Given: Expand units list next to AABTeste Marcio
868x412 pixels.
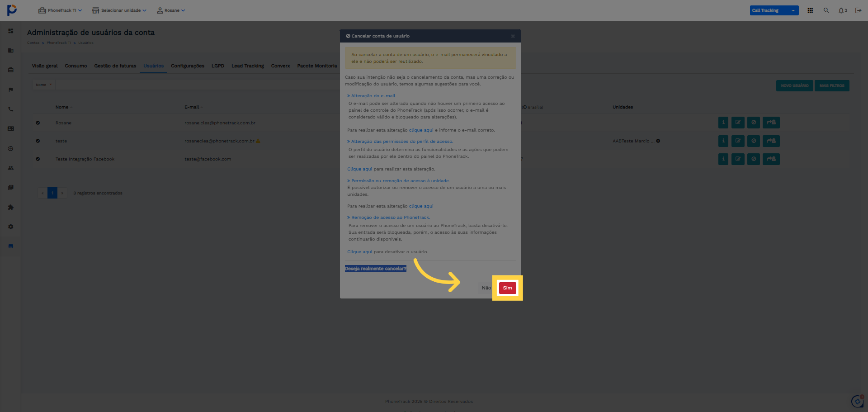Looking at the screenshot, I should (x=658, y=141).
